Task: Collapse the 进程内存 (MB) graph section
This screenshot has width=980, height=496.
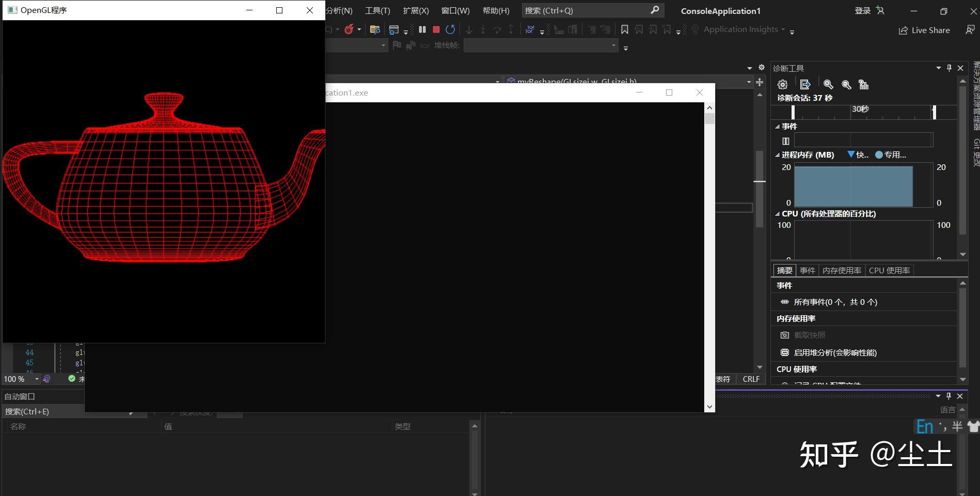Action: tap(777, 154)
